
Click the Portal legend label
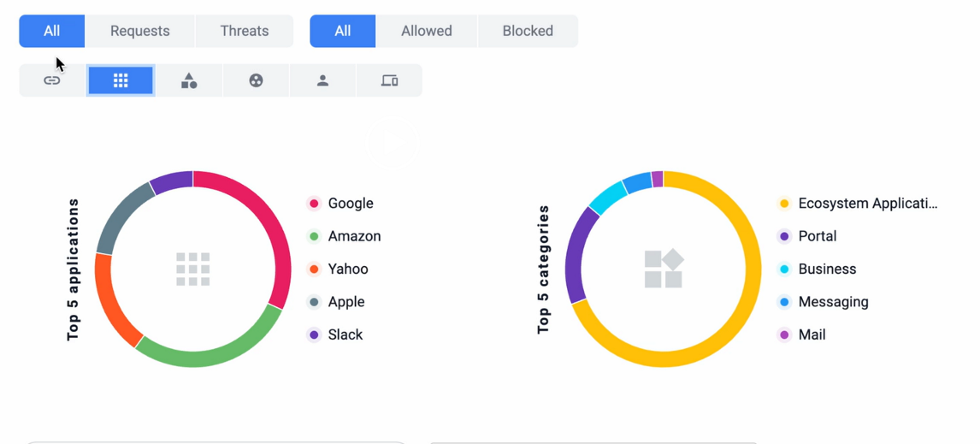[818, 236]
